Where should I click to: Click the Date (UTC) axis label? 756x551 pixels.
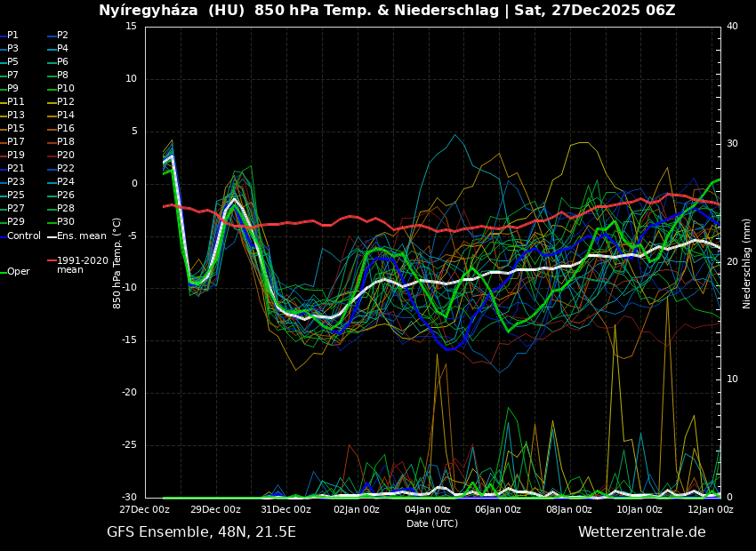[x=432, y=523]
